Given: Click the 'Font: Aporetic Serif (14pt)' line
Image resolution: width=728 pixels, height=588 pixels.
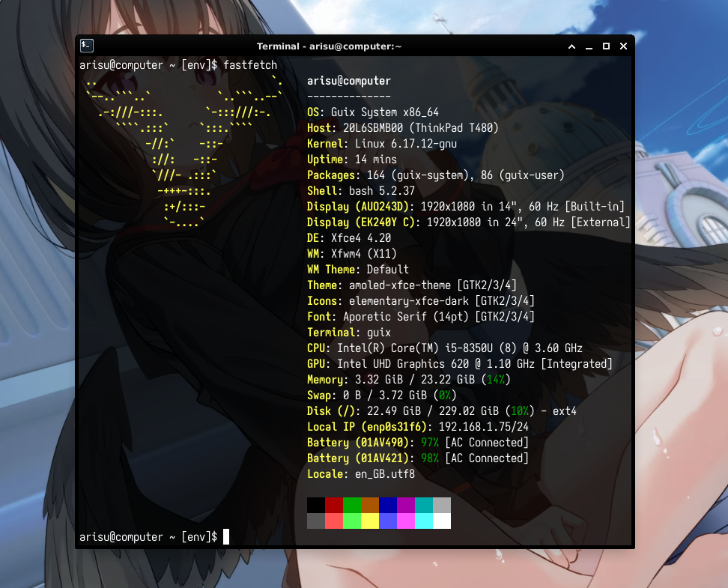Looking at the screenshot, I should pyautogui.click(x=421, y=317).
